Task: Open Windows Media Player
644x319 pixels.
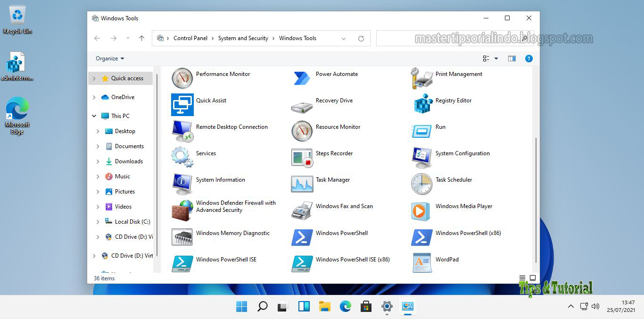Action: (463, 206)
